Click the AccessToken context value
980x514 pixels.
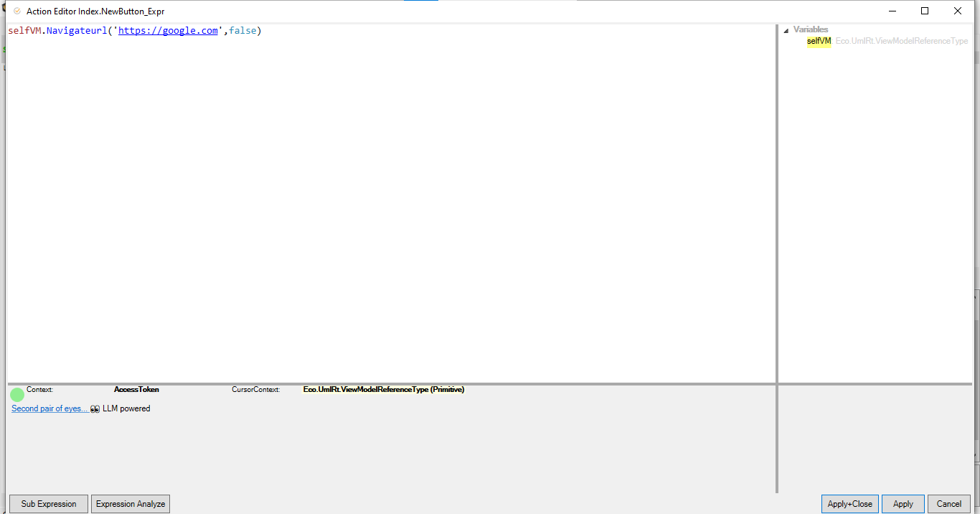136,390
